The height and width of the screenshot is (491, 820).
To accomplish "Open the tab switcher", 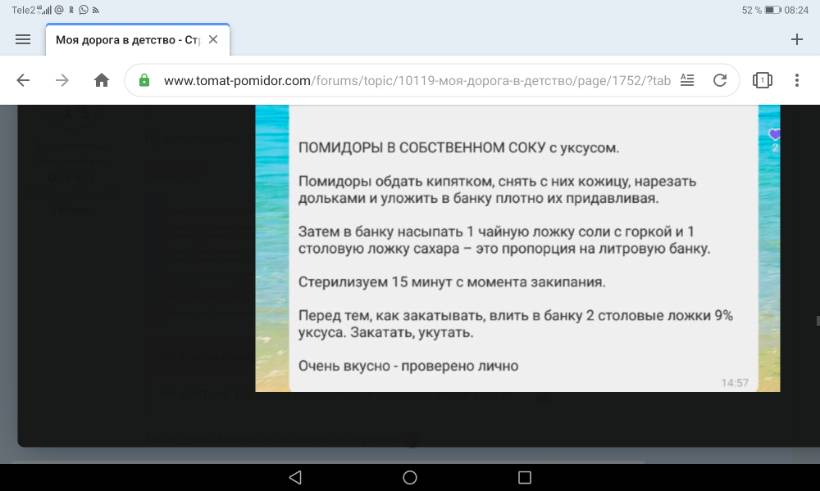I will [762, 81].
